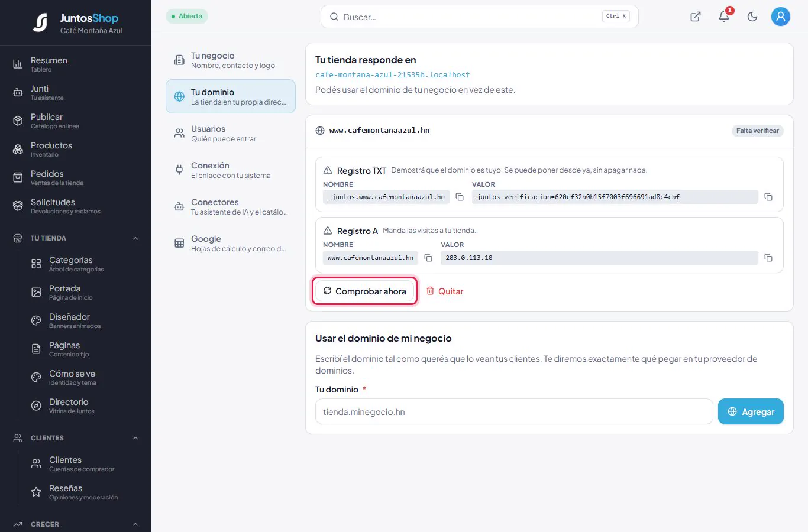Copy the IP value 203.0.113.10
Viewport: 808px width, 532px height.
pos(768,258)
